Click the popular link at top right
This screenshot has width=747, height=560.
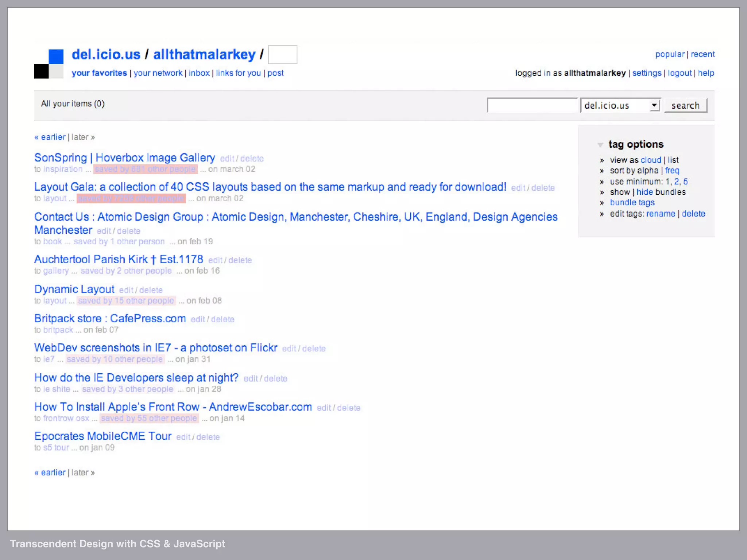tap(670, 54)
